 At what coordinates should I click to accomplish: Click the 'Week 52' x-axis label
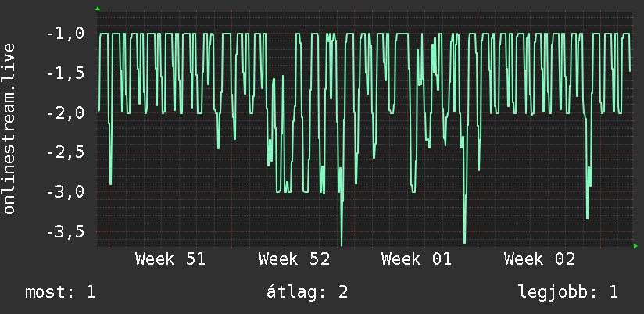(294, 259)
